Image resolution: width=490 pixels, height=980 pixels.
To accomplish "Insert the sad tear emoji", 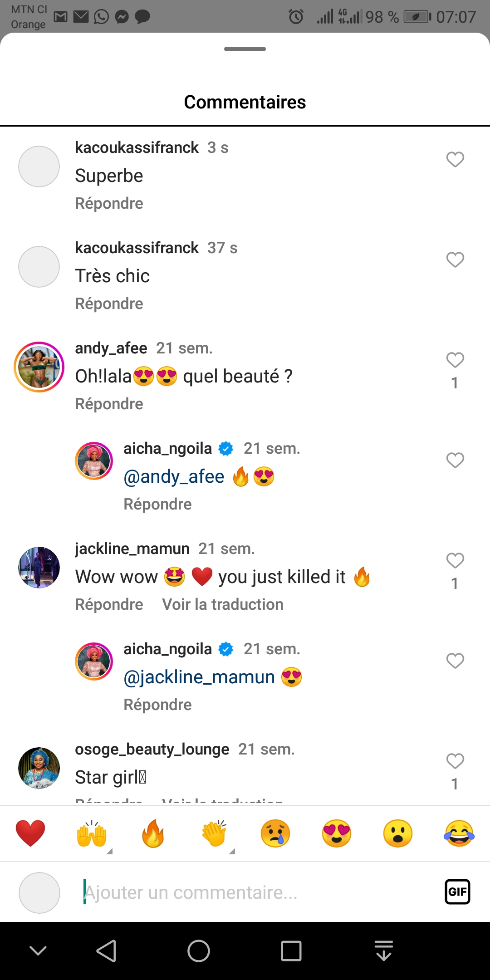I will tap(275, 833).
